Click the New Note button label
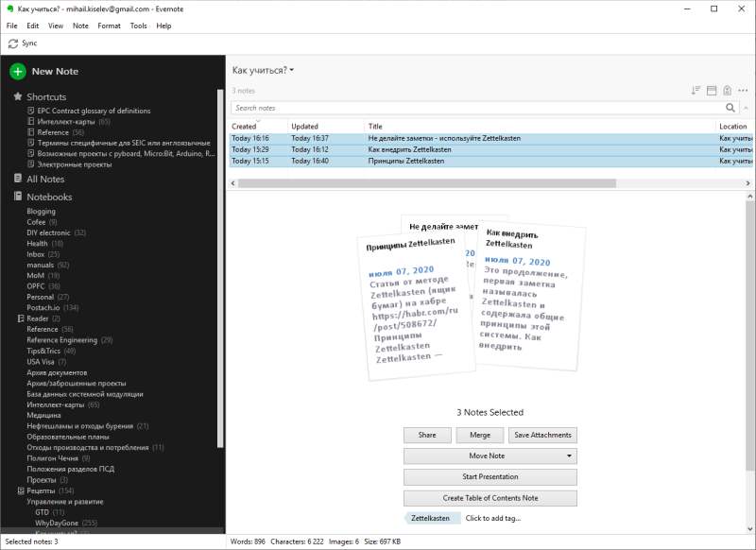756x550 pixels. [x=55, y=71]
